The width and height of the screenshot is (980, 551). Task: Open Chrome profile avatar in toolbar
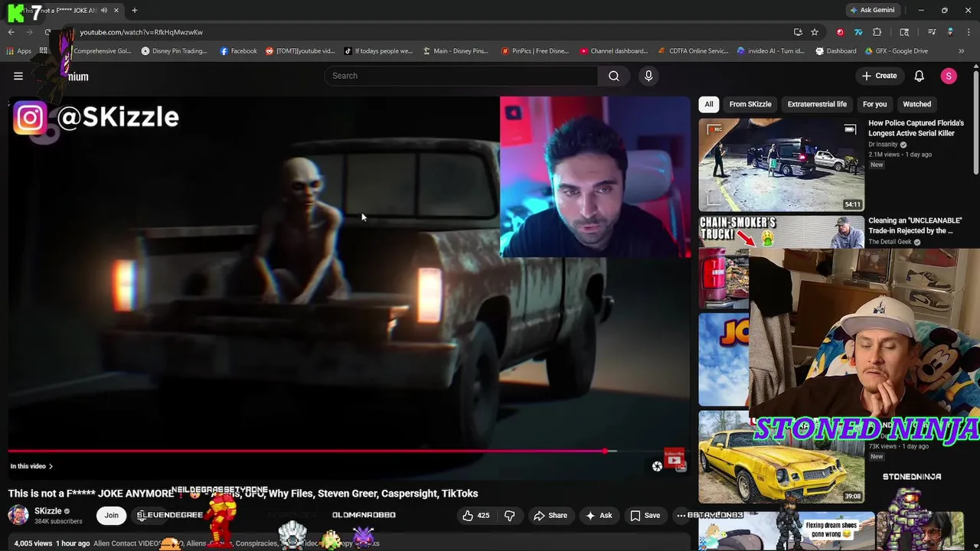pyautogui.click(x=950, y=32)
